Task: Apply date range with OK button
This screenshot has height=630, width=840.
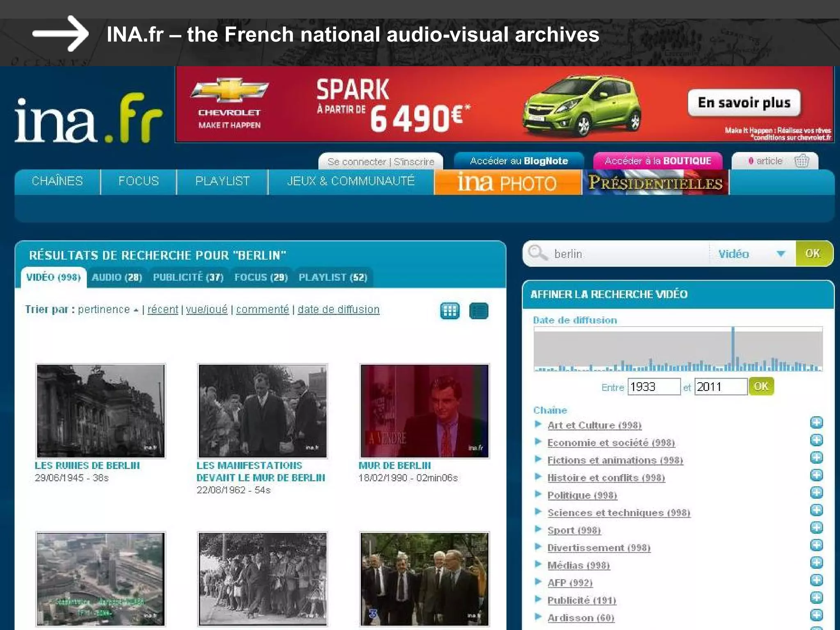Action: 761,386
